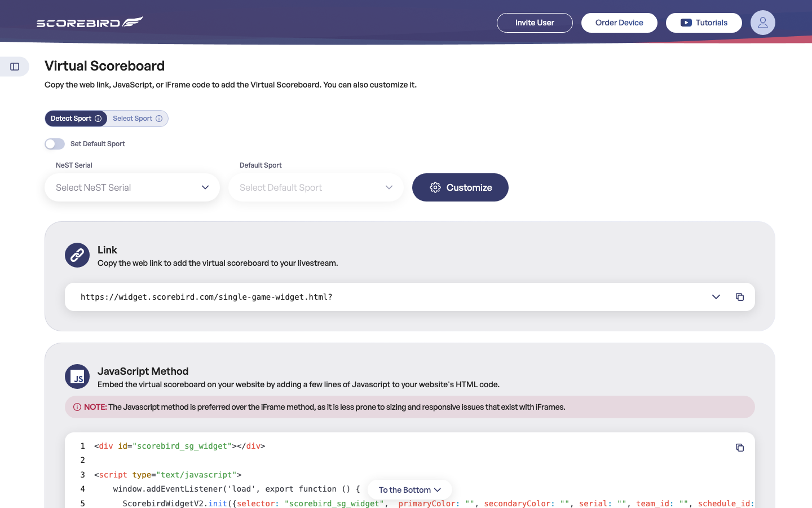This screenshot has height=508, width=812.
Task: Open the Select NeST Serial dropdown
Action: point(132,187)
